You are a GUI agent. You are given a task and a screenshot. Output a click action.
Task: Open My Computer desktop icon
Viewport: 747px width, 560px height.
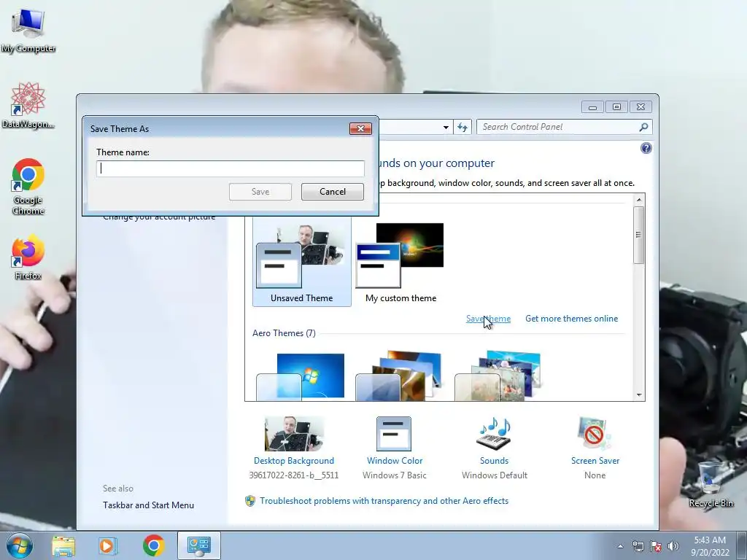point(28,29)
